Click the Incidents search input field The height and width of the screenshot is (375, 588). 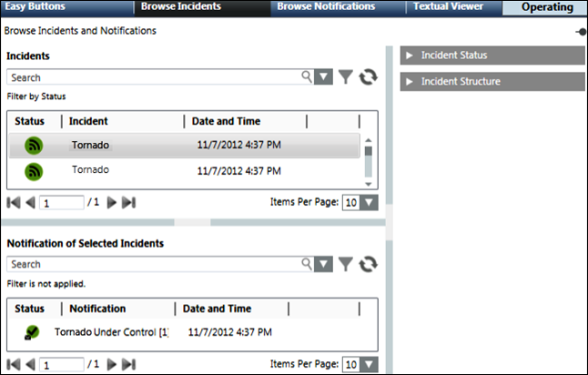[155, 78]
